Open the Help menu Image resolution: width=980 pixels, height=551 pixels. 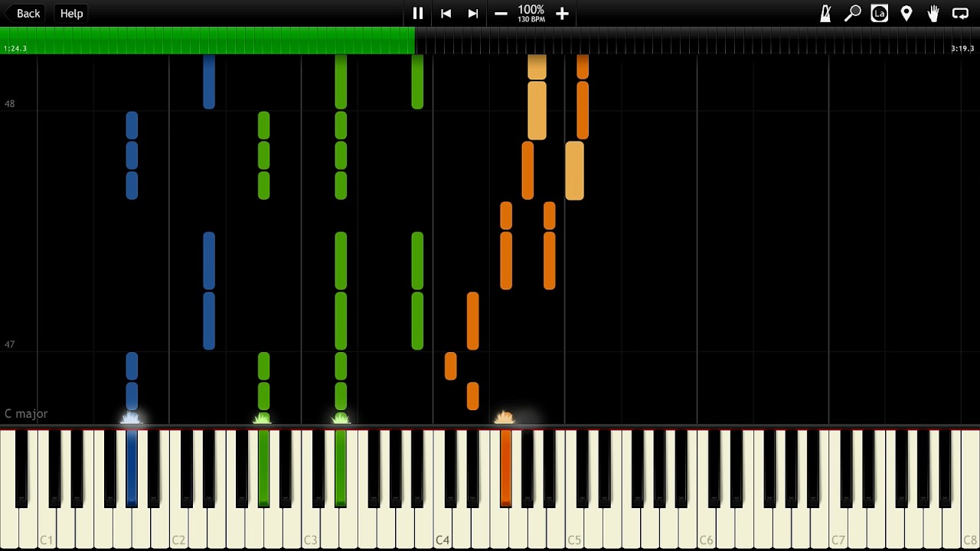tap(71, 13)
